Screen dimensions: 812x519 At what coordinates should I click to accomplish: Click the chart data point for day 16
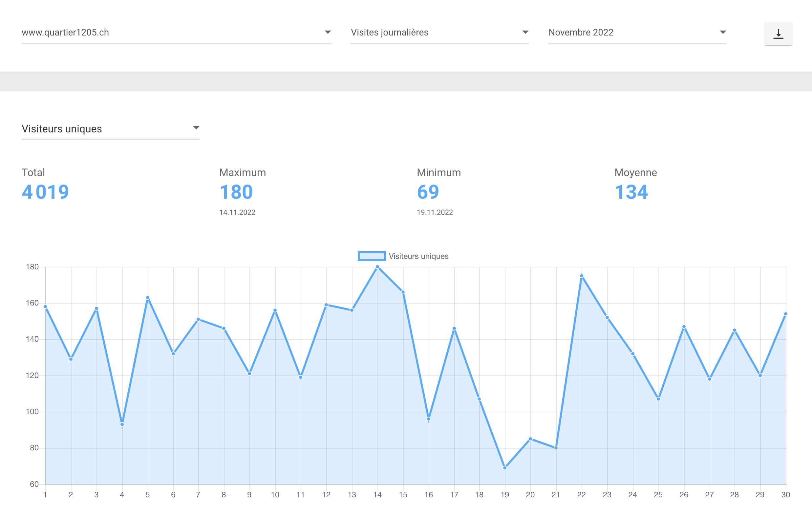click(x=429, y=419)
